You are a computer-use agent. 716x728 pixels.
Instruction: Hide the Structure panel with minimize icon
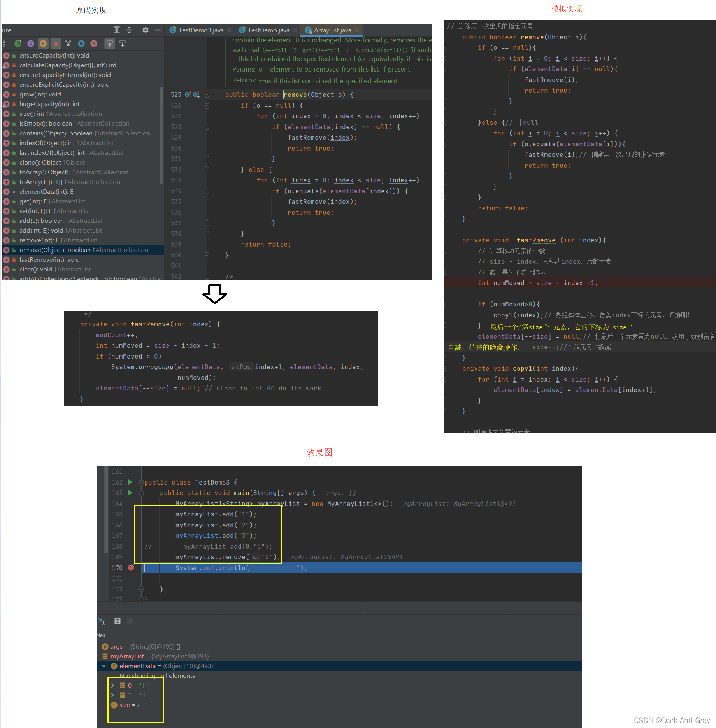pyautogui.click(x=158, y=30)
